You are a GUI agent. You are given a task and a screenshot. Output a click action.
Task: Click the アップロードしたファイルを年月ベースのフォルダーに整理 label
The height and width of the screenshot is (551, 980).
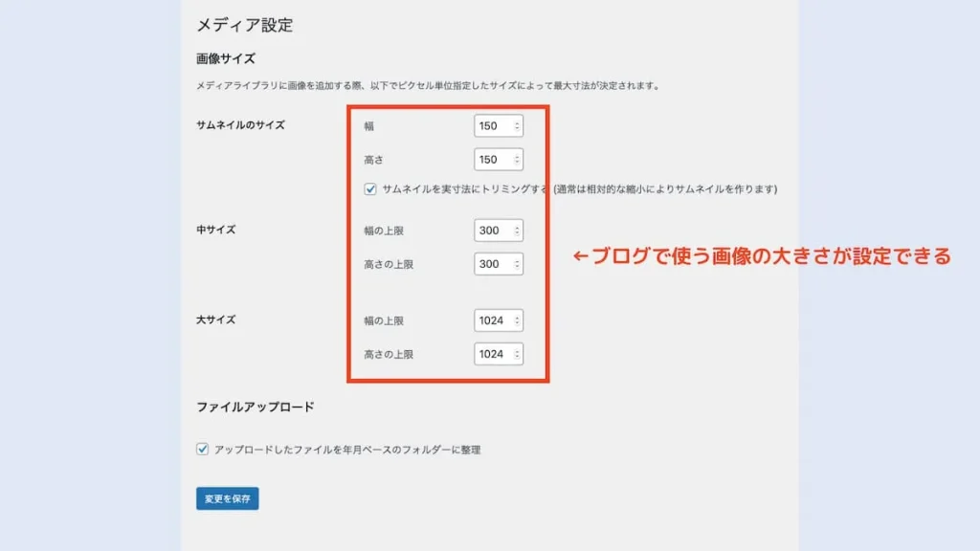347,450
